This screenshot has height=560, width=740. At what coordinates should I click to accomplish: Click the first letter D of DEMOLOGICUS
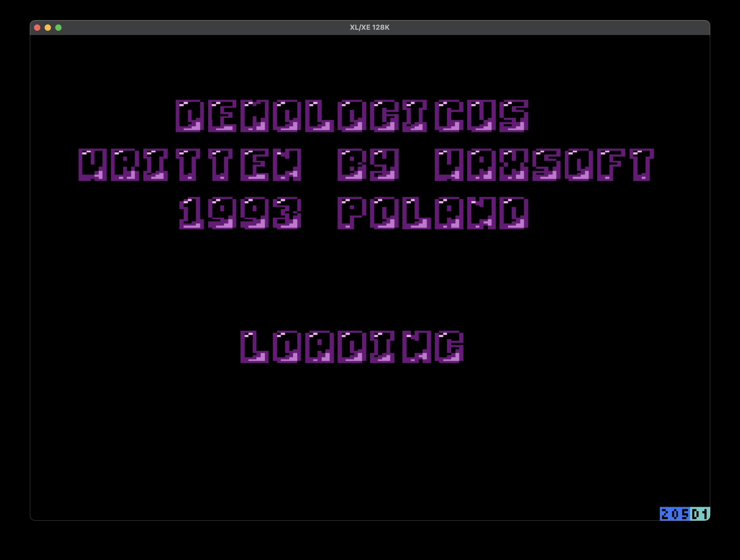(x=190, y=116)
